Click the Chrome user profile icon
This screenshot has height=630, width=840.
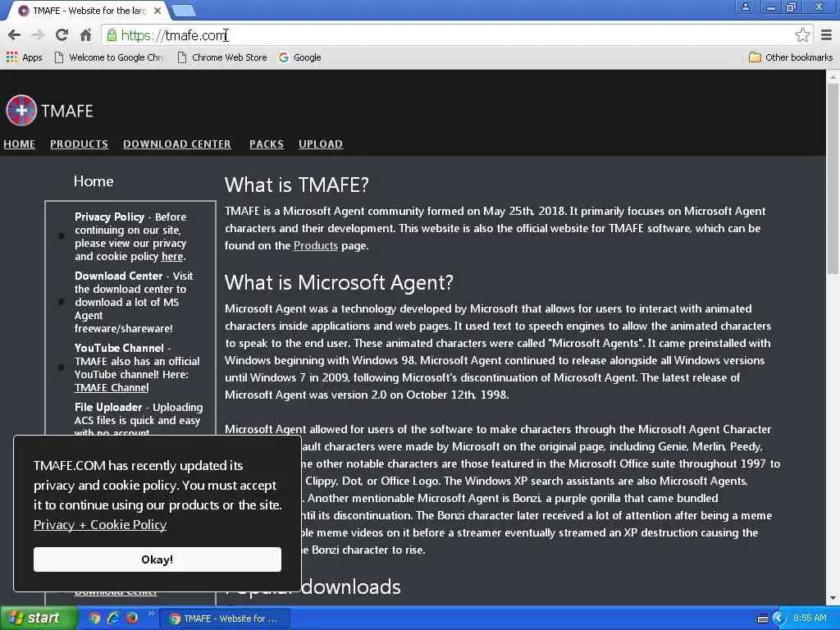pyautogui.click(x=745, y=7)
